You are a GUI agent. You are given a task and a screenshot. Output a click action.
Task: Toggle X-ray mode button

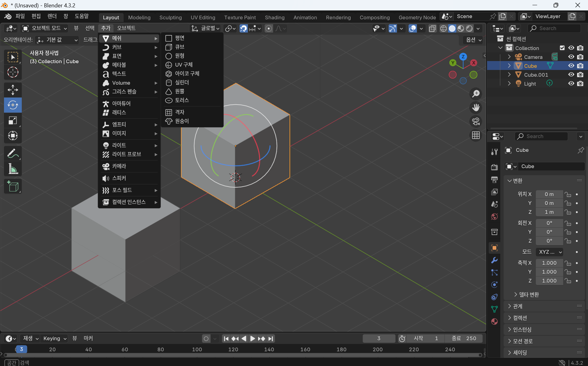(x=432, y=29)
